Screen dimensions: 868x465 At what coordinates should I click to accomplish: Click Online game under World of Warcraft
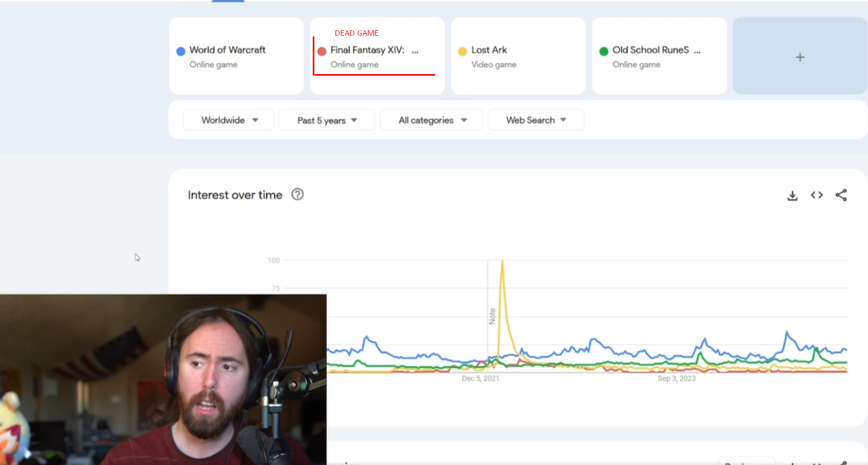pyautogui.click(x=213, y=64)
